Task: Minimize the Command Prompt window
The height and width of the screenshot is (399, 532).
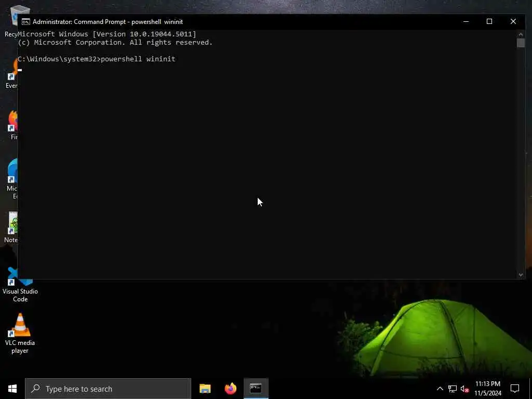Action: pos(466,22)
